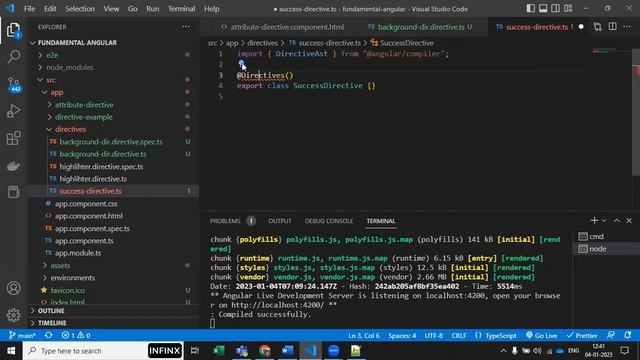The height and width of the screenshot is (360, 640).
Task: Open Google Chrome from the taskbar
Action: coord(264,351)
